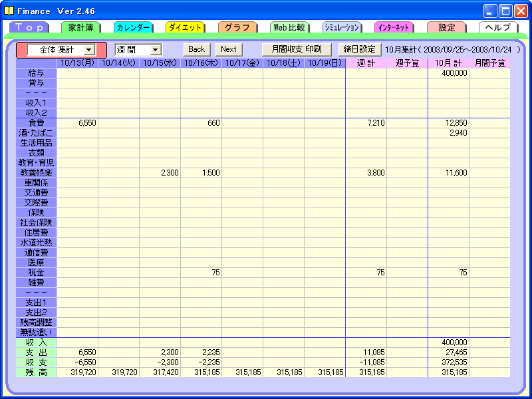Screen dimensions: 532x399
Task: Click the 7,210 週計 cell
Action: click(x=366, y=123)
